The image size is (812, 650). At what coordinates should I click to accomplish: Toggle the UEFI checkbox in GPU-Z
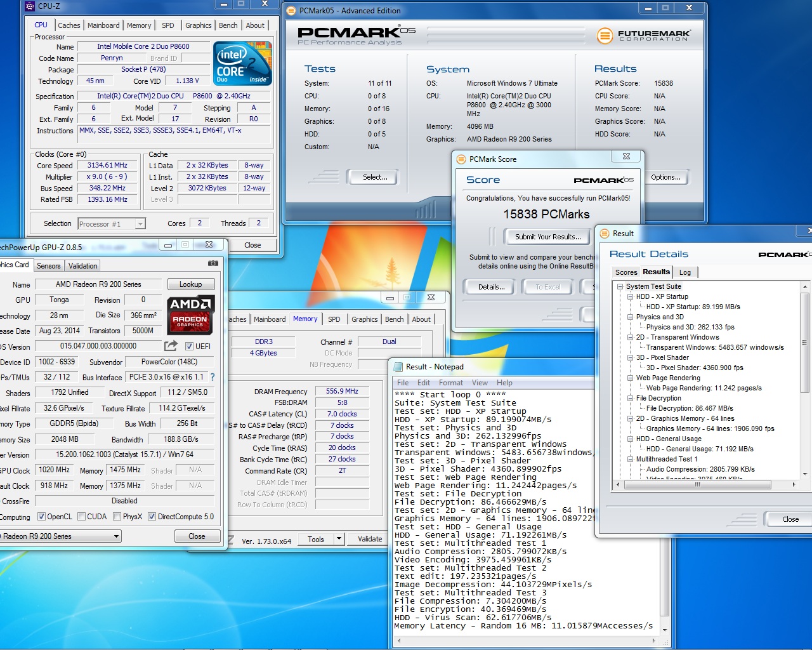pos(189,347)
